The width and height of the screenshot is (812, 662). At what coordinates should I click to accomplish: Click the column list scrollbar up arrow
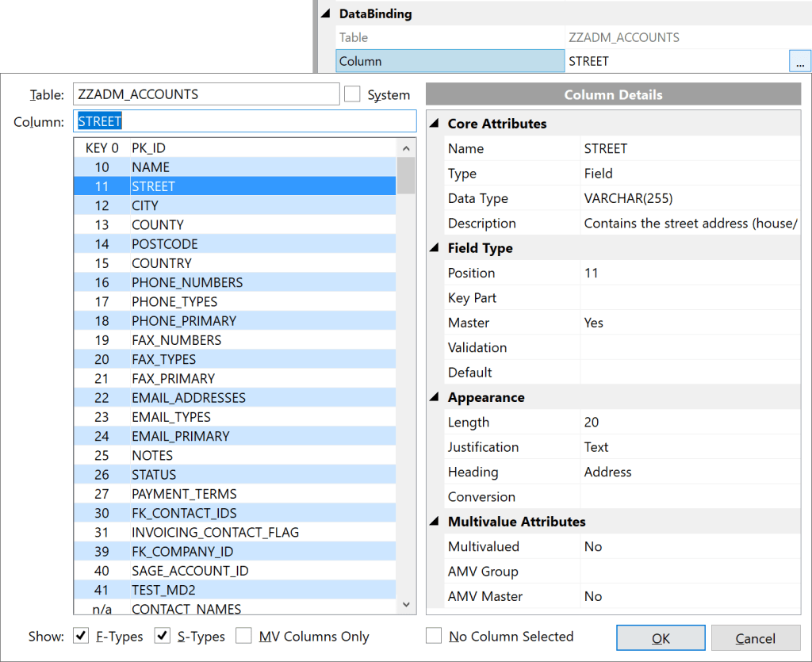pyautogui.click(x=405, y=147)
